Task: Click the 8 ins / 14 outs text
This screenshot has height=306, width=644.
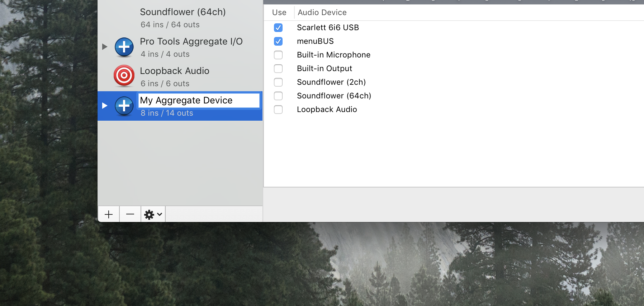Action: [167, 113]
